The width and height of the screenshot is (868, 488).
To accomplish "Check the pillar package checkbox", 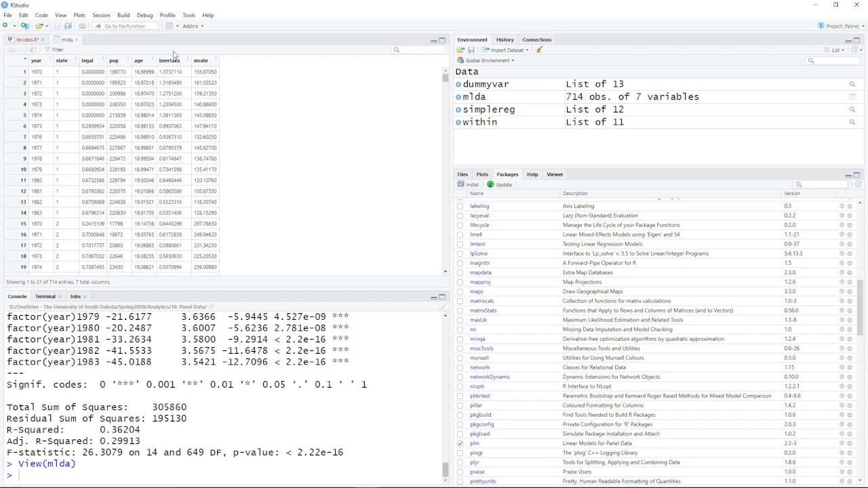I will click(x=460, y=405).
